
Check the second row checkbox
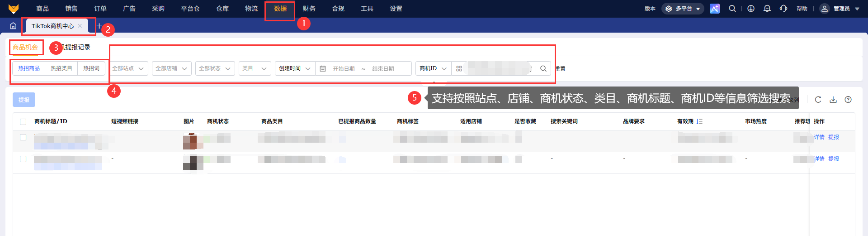(23, 159)
